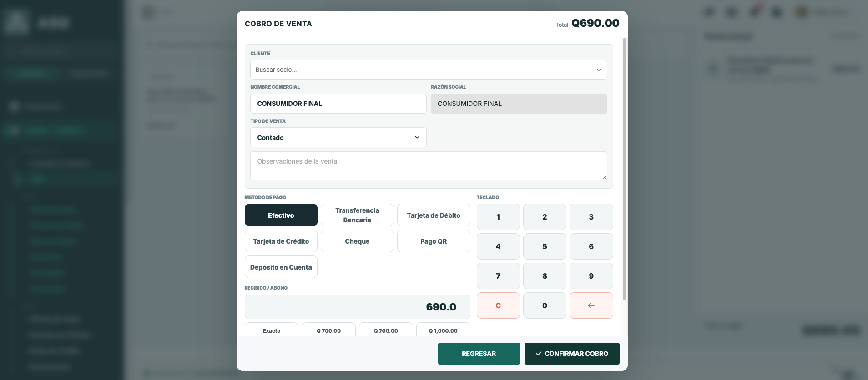868x380 pixels.
Task: Select Efectivo payment method
Action: tap(281, 215)
